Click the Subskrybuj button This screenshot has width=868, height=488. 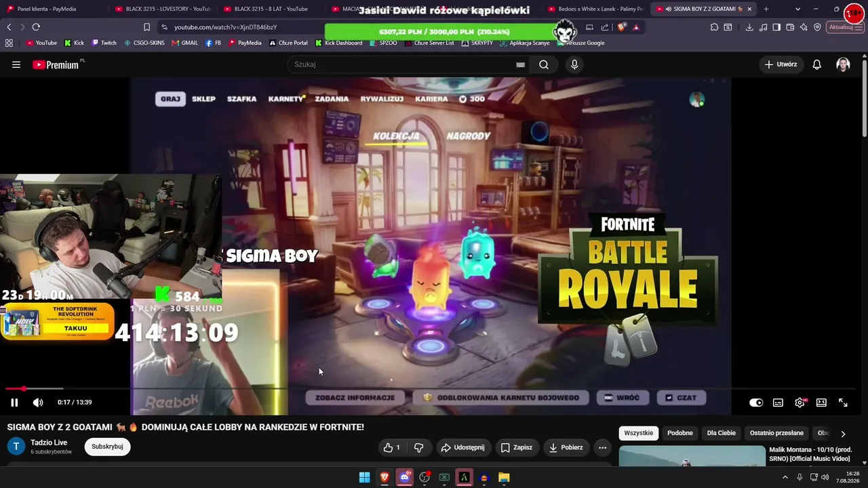coord(107,447)
